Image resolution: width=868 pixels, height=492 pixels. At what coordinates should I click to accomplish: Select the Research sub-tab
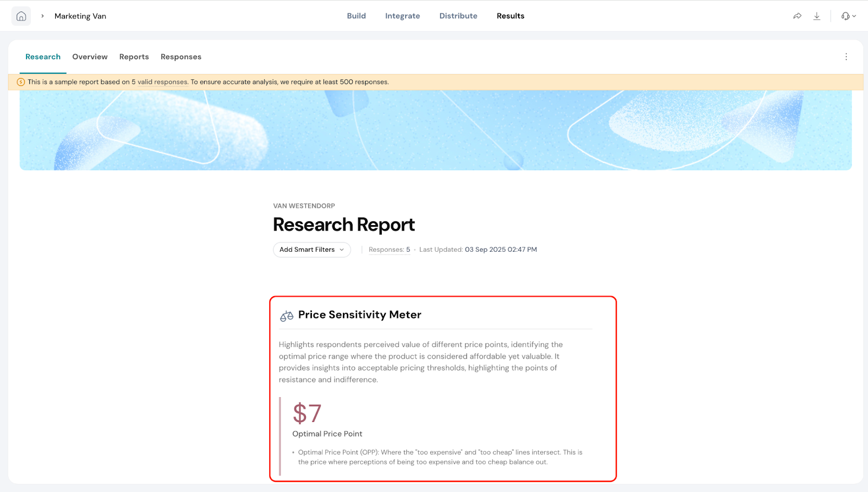(x=43, y=57)
